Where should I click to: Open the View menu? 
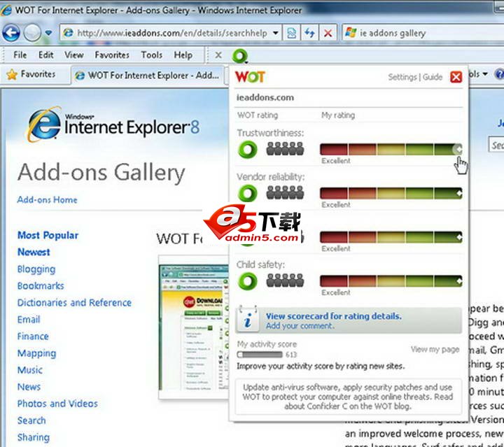[74, 55]
